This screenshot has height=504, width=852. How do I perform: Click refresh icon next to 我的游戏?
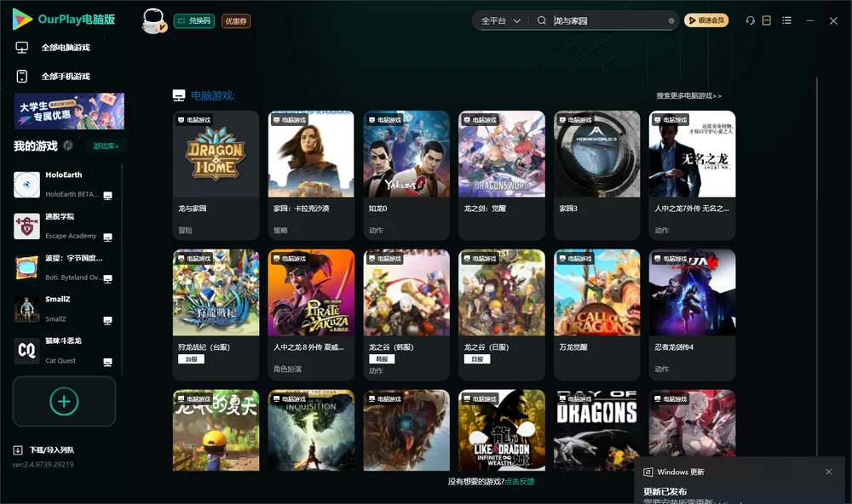[x=68, y=146]
